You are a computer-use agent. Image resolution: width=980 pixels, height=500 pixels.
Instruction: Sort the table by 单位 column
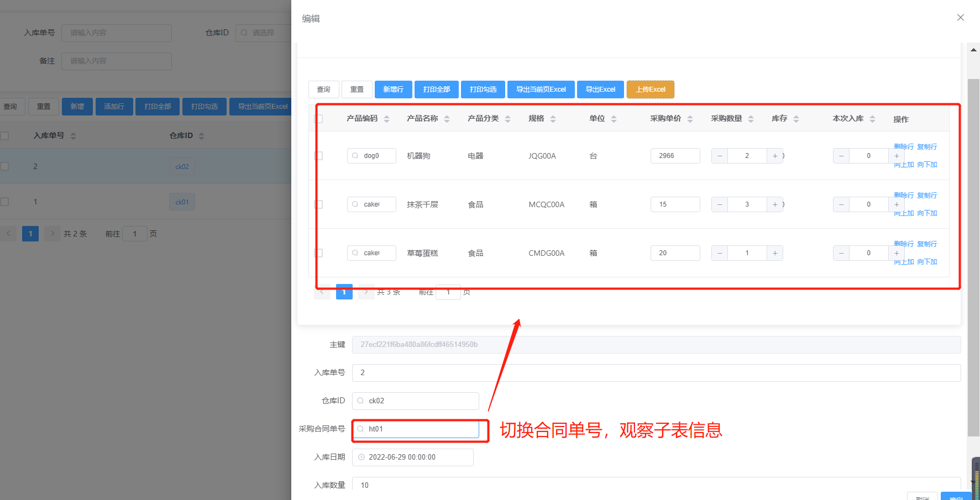(614, 119)
